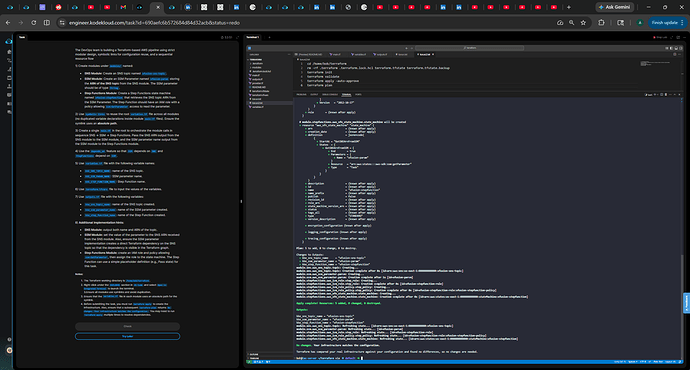Close the bottom terminal panel

pos(679,95)
